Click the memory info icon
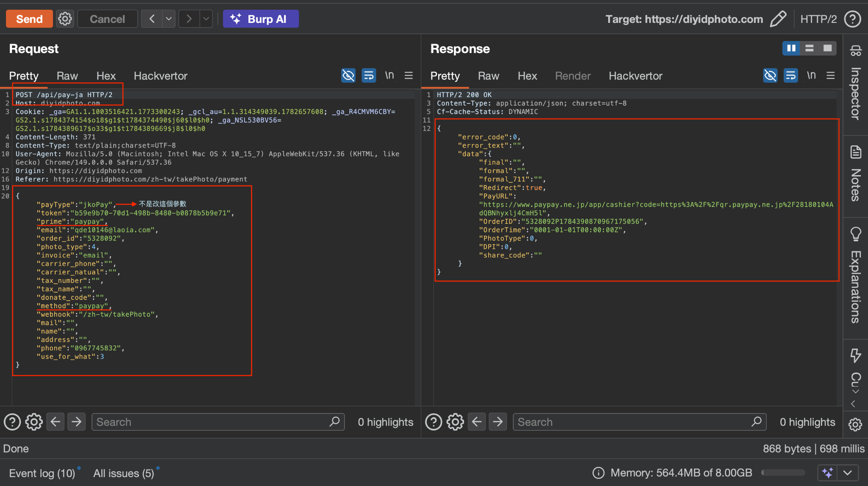Screen dimensions: 868x486 [x=598, y=473]
